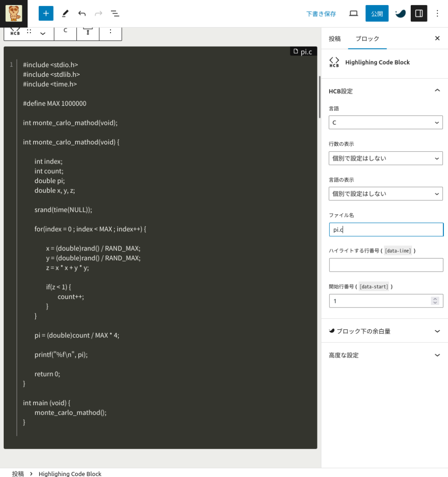Screen dimensions: 448x477
Task: Click the Preview laptop icon
Action: coord(353,14)
